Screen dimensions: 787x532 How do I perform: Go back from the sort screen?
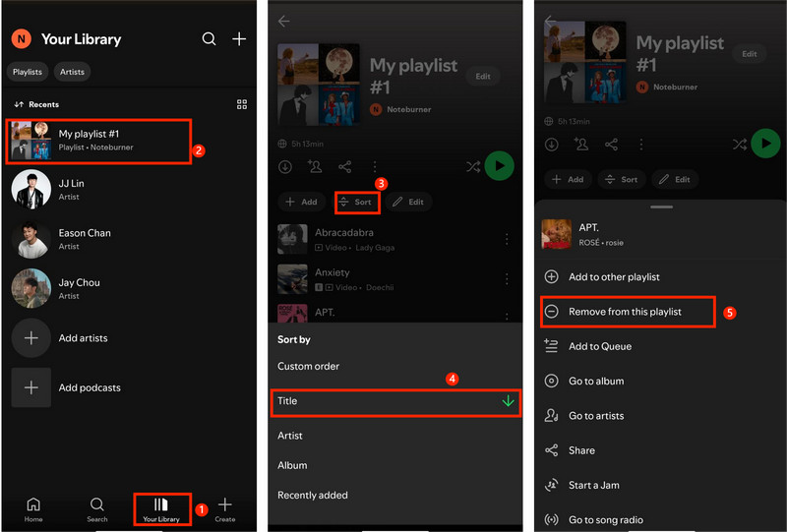(x=284, y=21)
